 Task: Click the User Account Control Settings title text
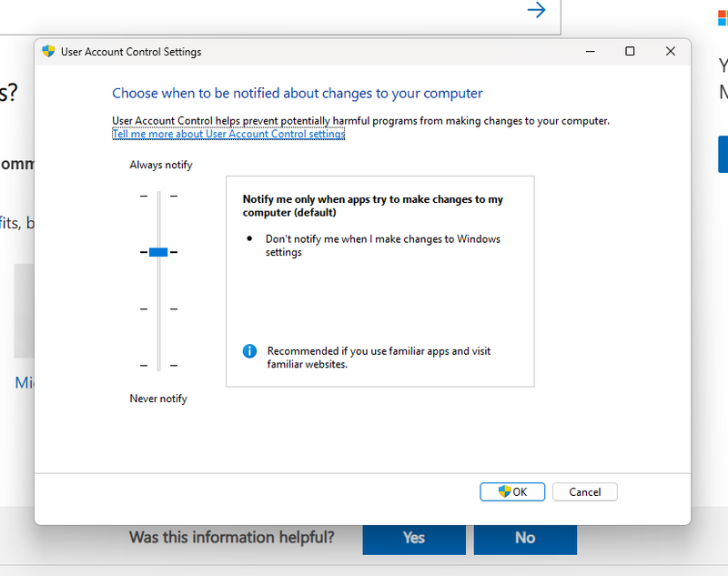(131, 52)
